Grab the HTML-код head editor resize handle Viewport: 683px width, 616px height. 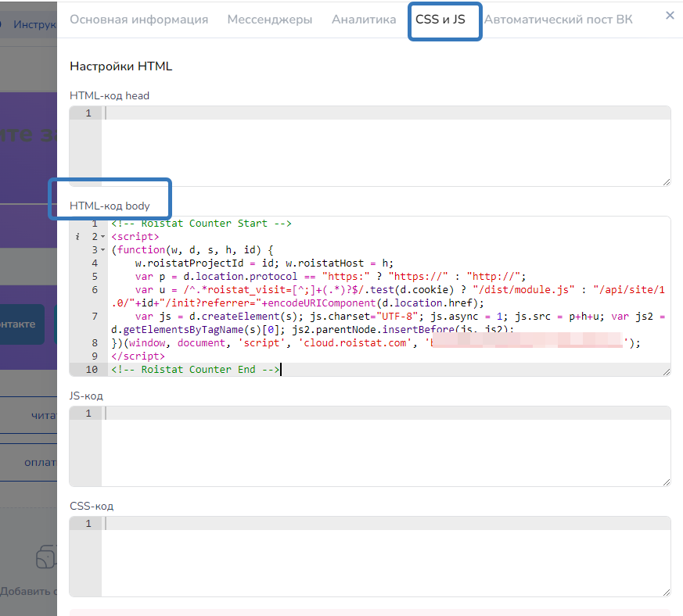(x=666, y=181)
